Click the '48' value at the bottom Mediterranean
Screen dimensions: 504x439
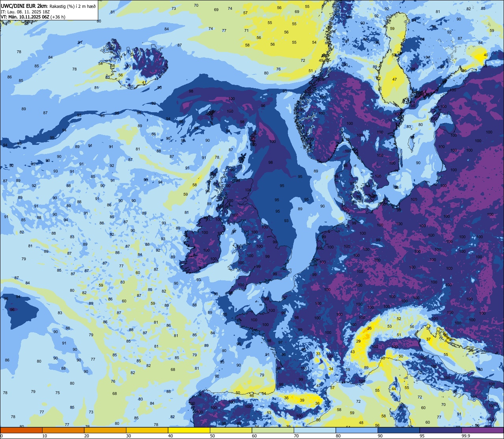361,423
